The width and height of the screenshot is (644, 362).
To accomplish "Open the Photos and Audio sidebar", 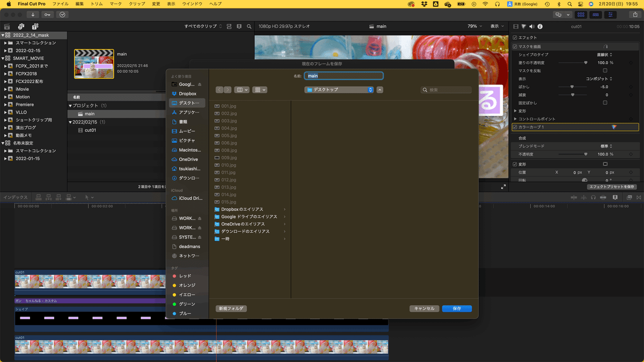I will click(x=21, y=26).
